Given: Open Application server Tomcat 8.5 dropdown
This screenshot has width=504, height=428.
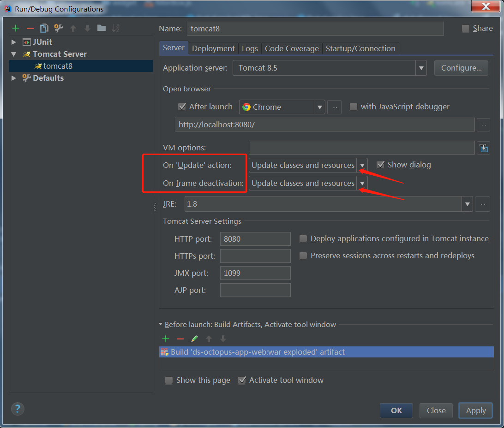Looking at the screenshot, I should (x=421, y=68).
